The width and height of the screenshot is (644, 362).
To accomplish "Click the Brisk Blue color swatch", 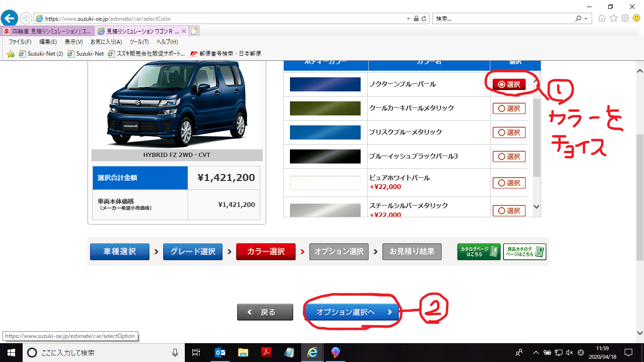I will [x=325, y=132].
